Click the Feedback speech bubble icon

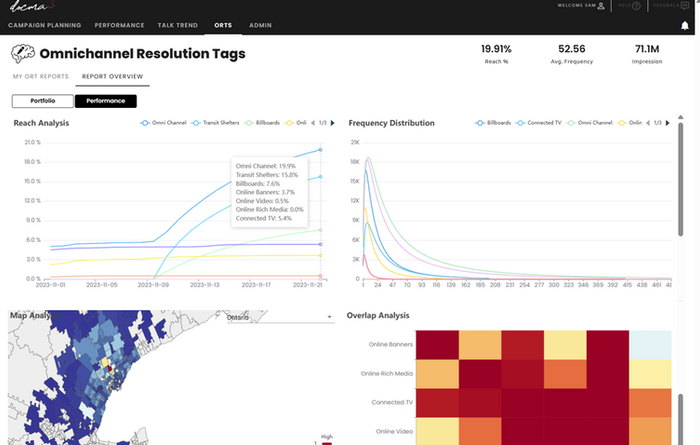click(684, 5)
